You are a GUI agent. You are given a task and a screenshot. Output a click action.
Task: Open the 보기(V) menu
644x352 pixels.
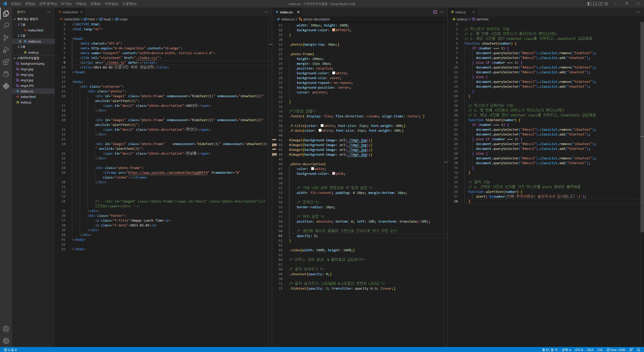coord(66,4)
